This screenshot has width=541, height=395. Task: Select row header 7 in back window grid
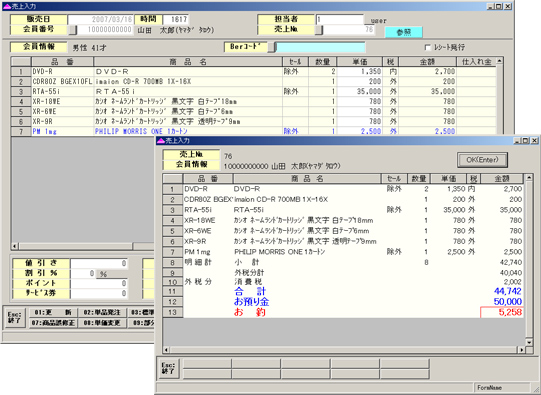tap(21, 132)
